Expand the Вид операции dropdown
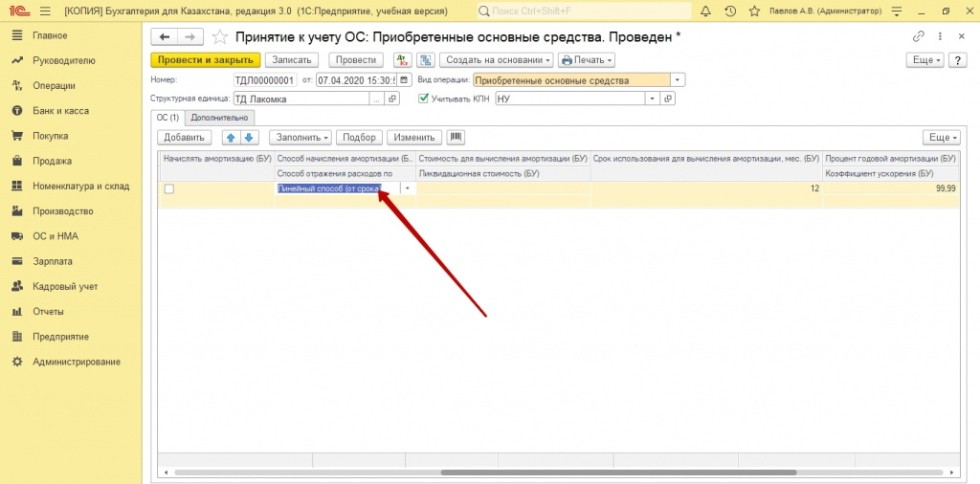The height and width of the screenshot is (484, 980). click(679, 80)
